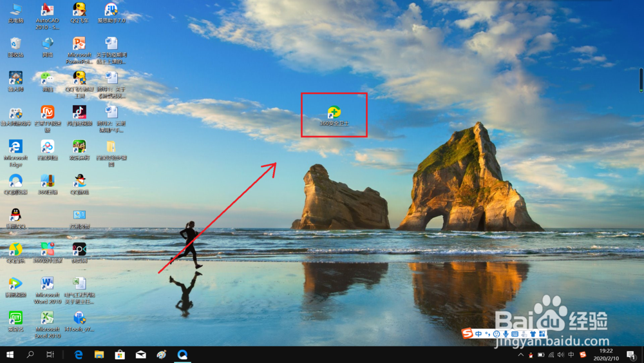Launch 快剪辑 video editor shortcut
Screen dimensions: 644x363
(x=79, y=253)
